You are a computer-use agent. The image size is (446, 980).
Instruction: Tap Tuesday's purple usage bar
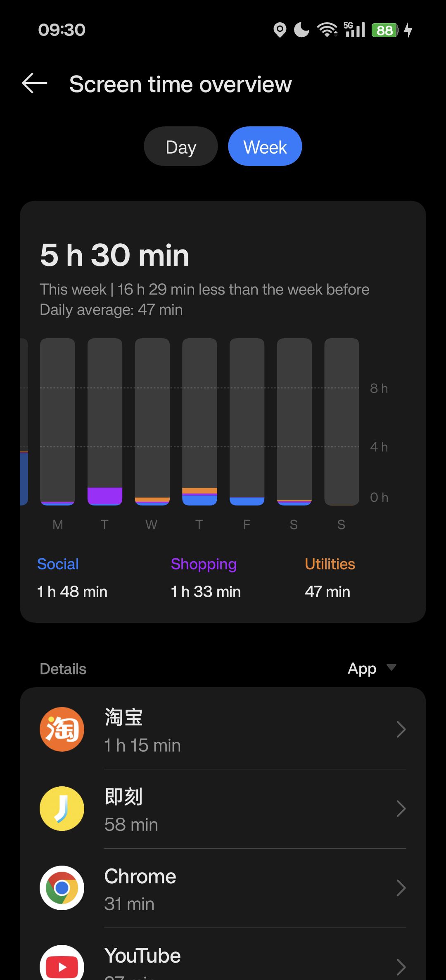point(105,496)
